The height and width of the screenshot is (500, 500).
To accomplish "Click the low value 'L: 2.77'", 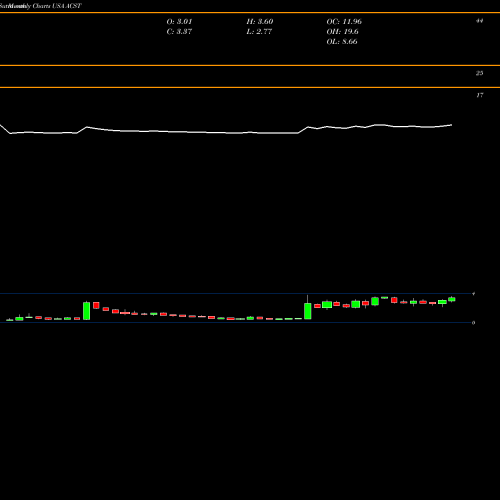I will coord(259,31).
